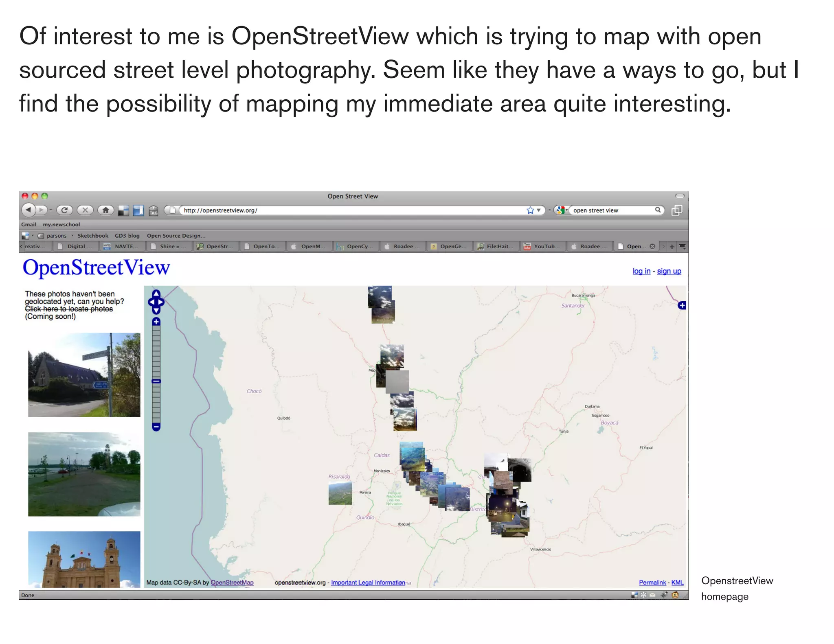Open the URL history dropdown arrow
Screen dimensions: 834x644
click(x=539, y=210)
